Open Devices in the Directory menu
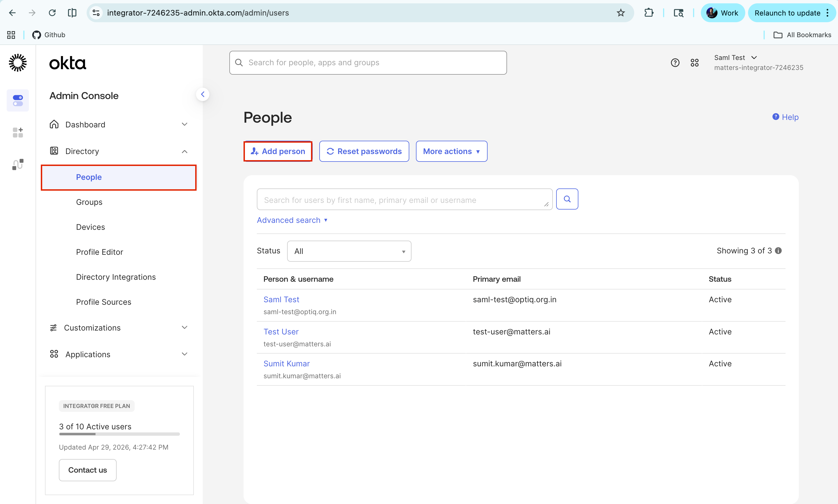838x504 pixels. [90, 227]
